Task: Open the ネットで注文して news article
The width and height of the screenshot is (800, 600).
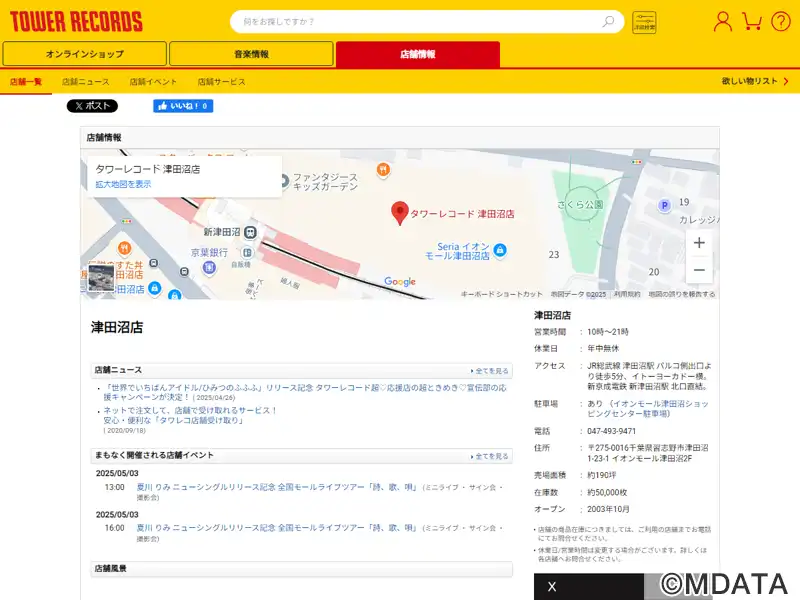Action: [x=190, y=415]
